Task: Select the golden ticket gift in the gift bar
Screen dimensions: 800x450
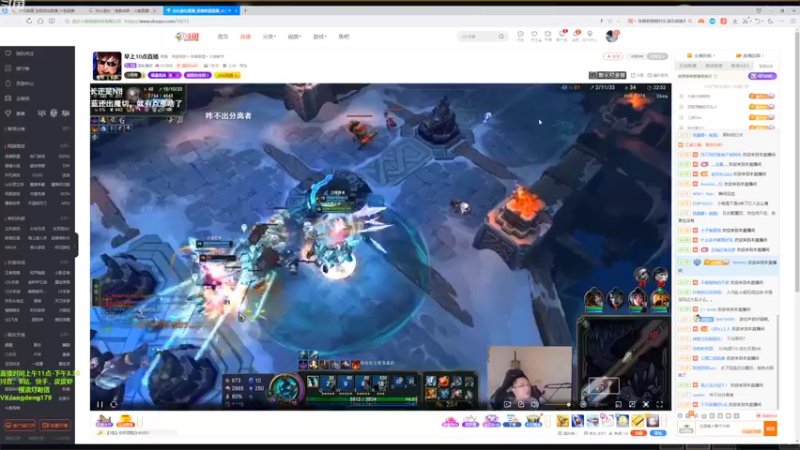Action: tap(637, 421)
